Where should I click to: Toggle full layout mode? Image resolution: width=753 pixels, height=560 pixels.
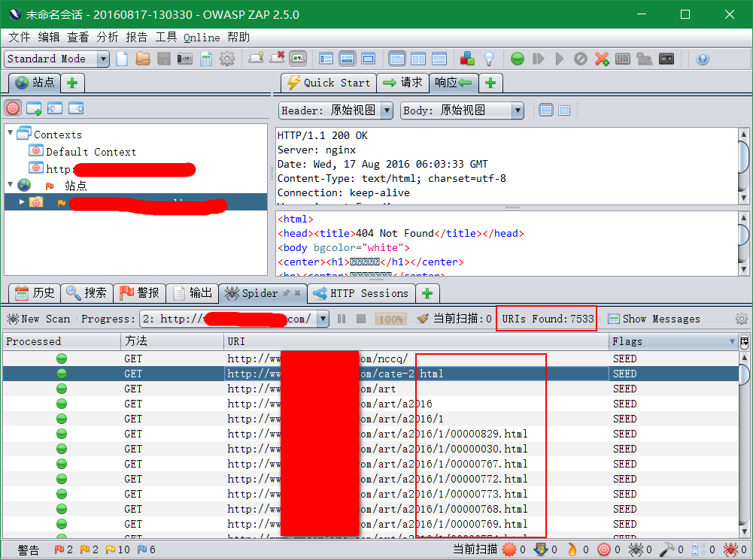[369, 59]
